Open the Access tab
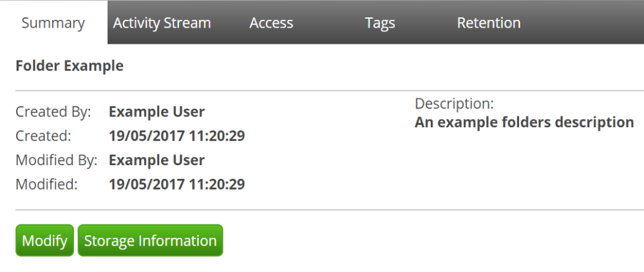Screen dimensions: 644x272 pyautogui.click(x=271, y=23)
